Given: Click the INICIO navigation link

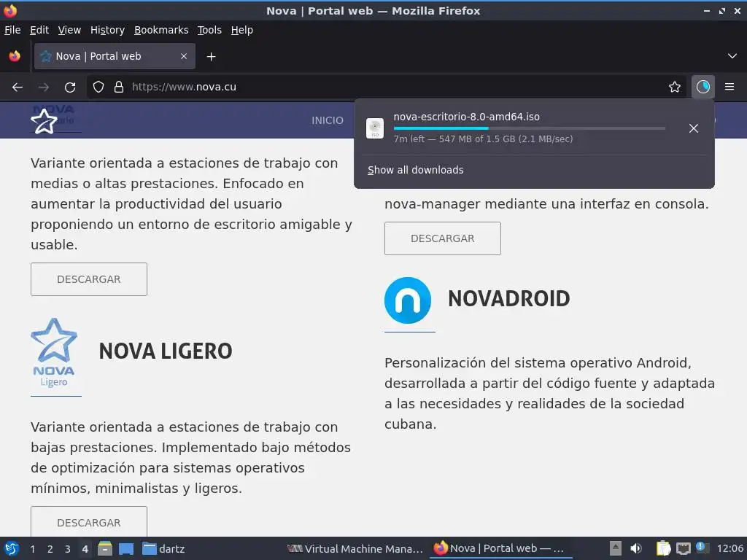Looking at the screenshot, I should (x=328, y=120).
